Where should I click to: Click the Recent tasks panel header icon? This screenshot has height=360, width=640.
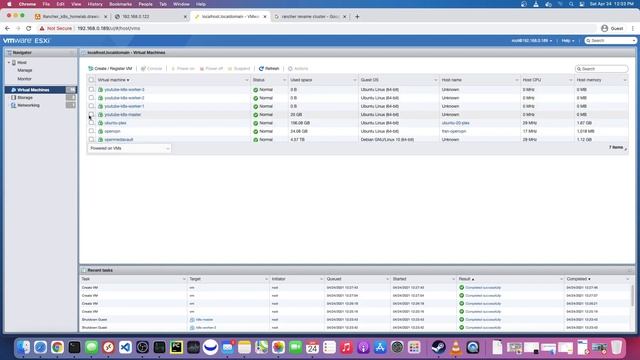coord(84,270)
